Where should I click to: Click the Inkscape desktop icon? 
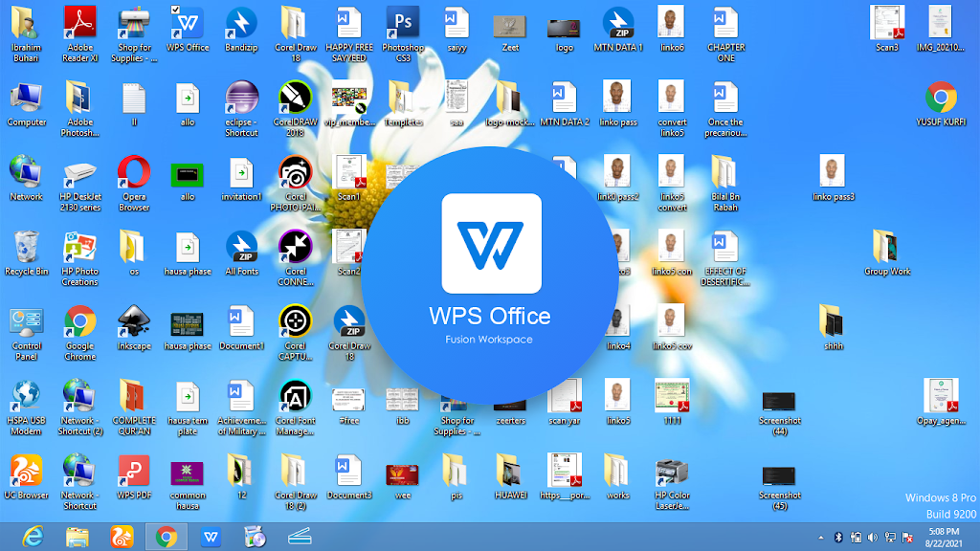point(134,322)
